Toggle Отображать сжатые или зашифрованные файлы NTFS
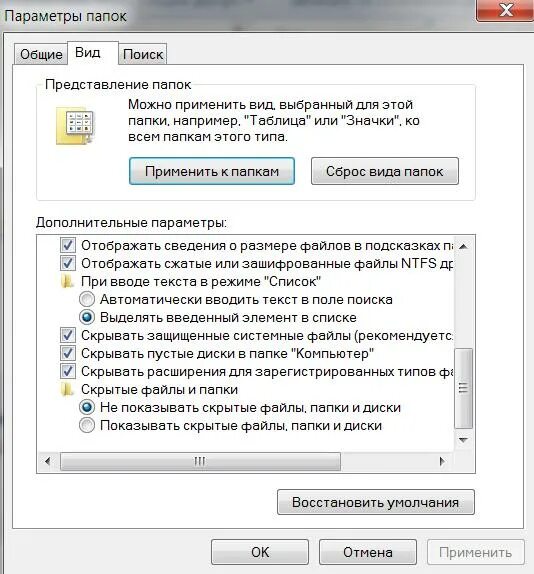This screenshot has height=574, width=534. click(x=68, y=263)
